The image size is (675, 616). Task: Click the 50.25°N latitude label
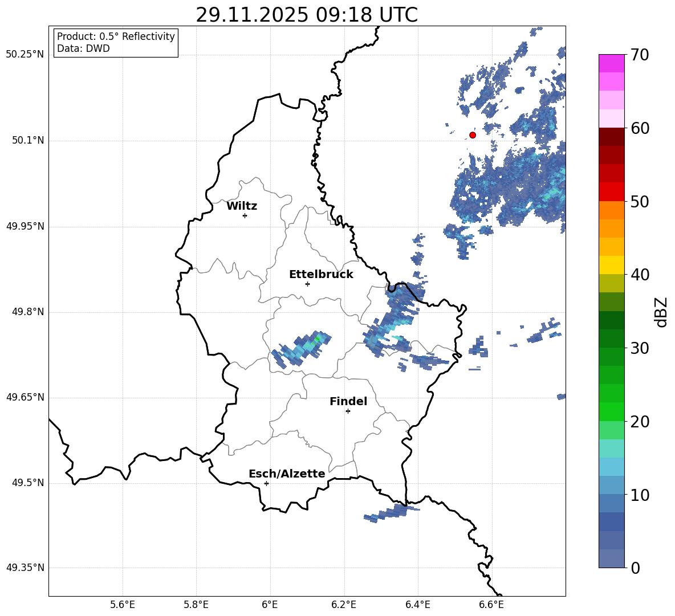pyautogui.click(x=25, y=55)
